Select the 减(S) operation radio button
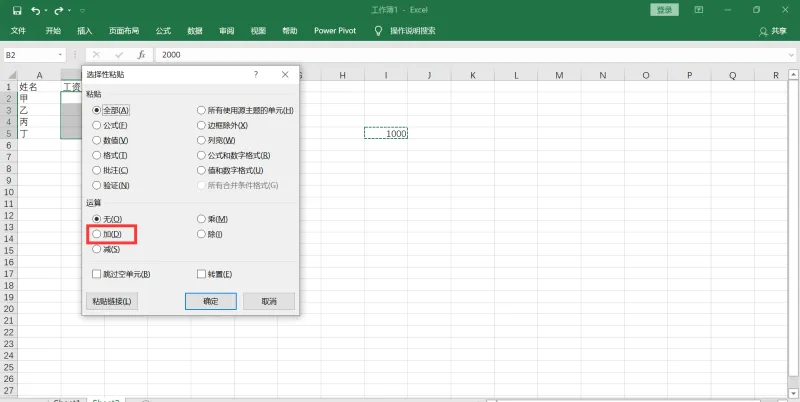 [96, 249]
